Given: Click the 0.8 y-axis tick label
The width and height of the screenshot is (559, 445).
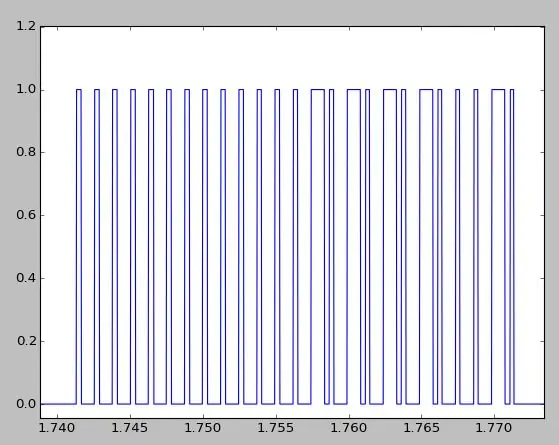Looking at the screenshot, I should pos(26,152).
